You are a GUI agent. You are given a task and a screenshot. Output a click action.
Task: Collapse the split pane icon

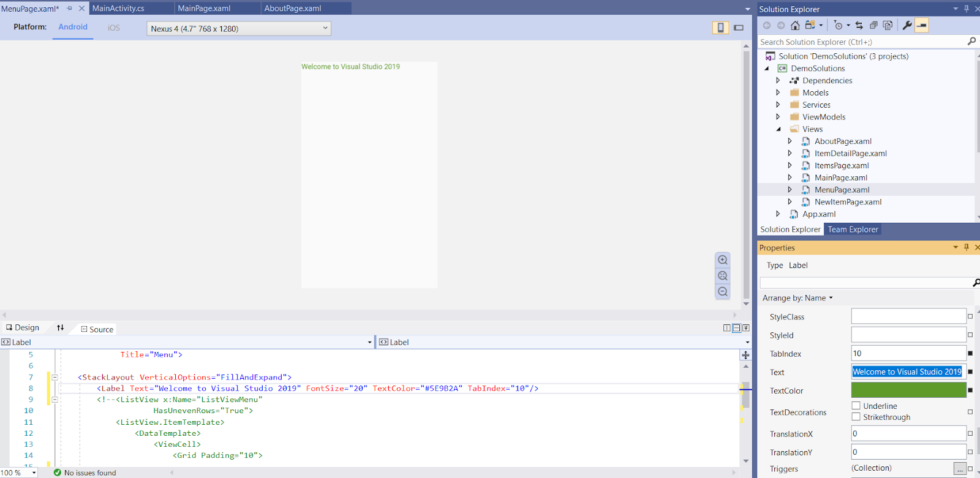745,328
